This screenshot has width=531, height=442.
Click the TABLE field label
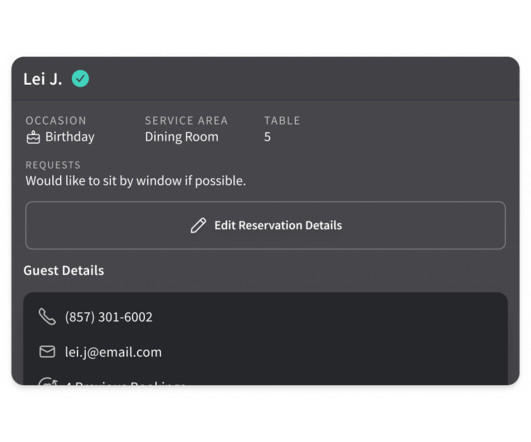point(282,121)
